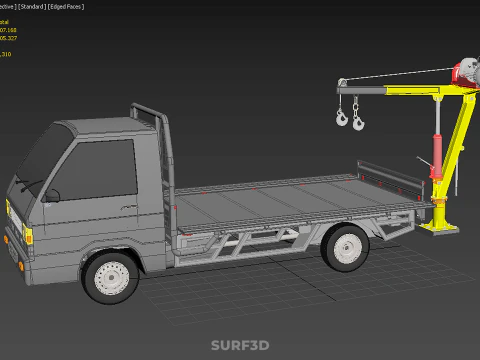Select the red hydraulic cylinder on crane
Viewport: 480px width, 360px height.
pyautogui.click(x=437, y=157)
